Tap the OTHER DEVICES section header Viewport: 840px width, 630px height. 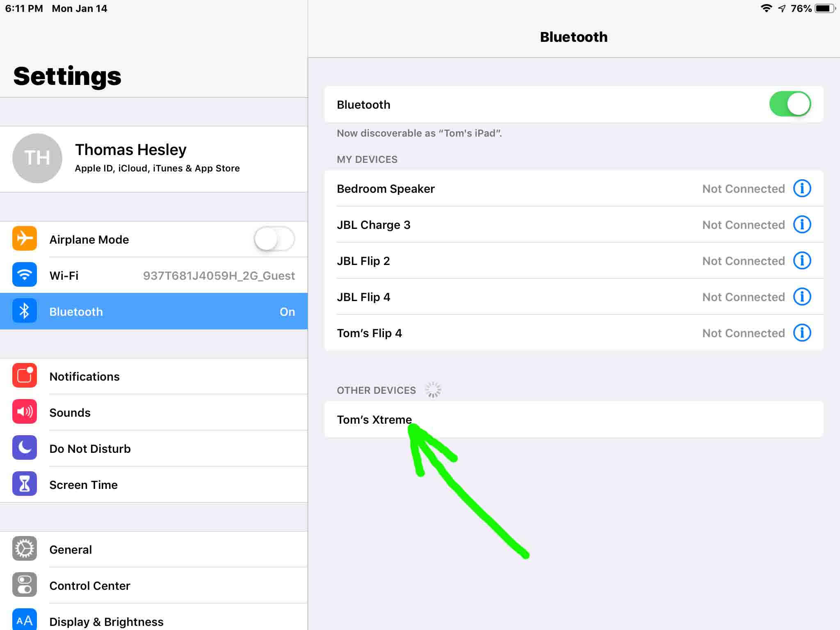pyautogui.click(x=376, y=390)
